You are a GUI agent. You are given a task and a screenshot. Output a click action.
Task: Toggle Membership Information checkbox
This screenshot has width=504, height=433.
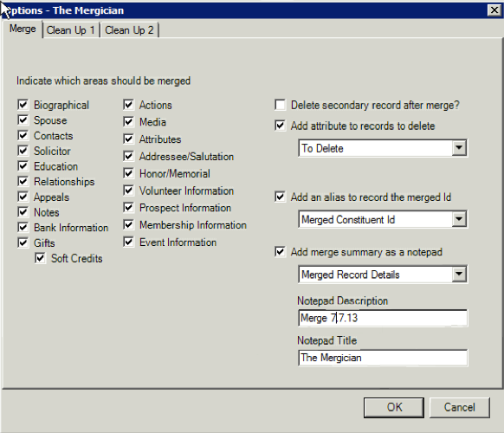click(x=128, y=224)
